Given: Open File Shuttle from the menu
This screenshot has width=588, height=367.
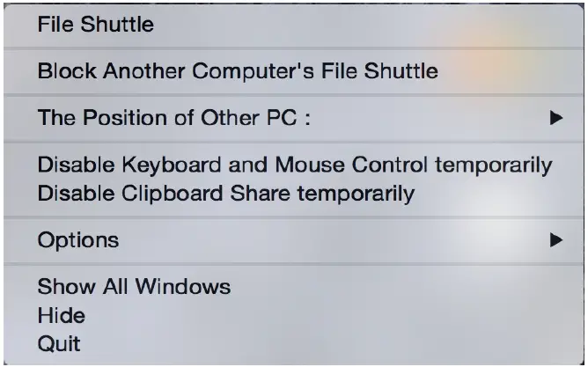Looking at the screenshot, I should pos(95,25).
